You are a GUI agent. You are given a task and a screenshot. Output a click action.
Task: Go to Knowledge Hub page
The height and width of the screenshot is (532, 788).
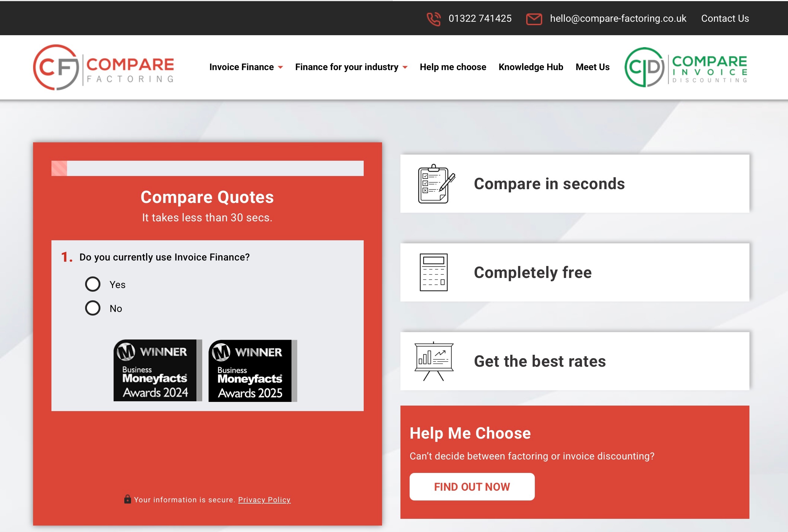[x=531, y=67]
